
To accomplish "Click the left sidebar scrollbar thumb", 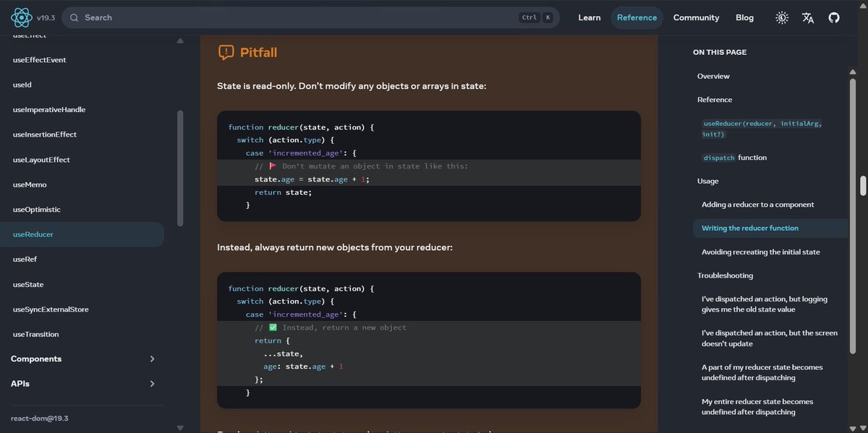I will 180,168.
